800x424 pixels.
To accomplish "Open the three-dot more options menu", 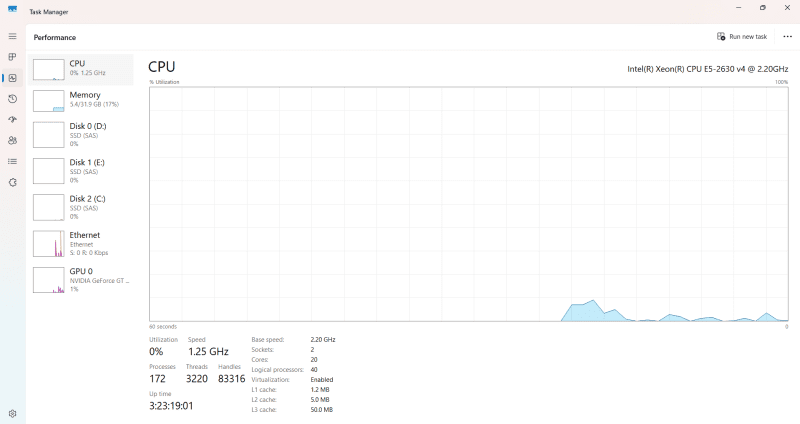I will 787,36.
